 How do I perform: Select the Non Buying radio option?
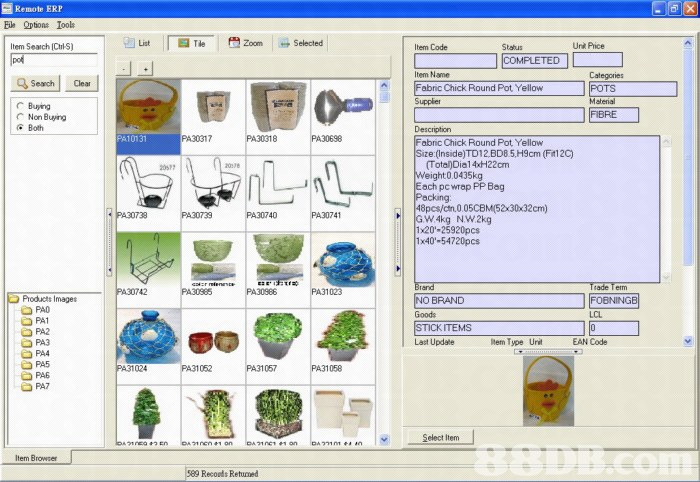pyautogui.click(x=19, y=117)
